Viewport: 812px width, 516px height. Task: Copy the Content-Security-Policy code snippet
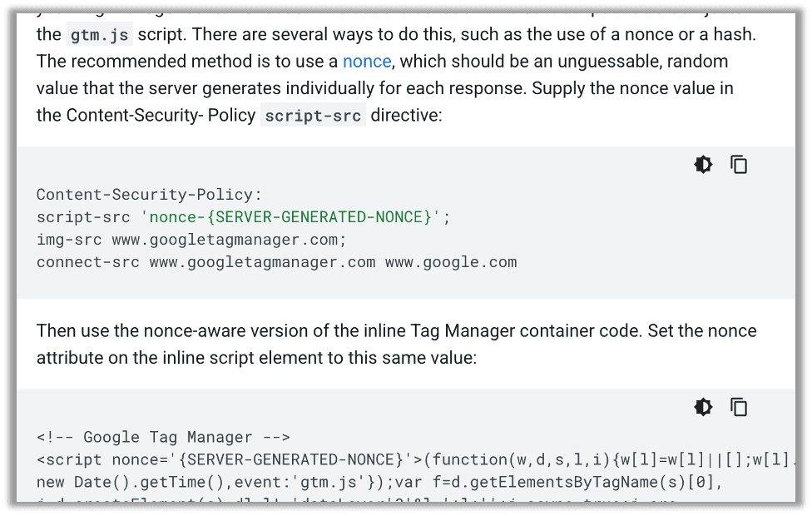[x=740, y=164]
